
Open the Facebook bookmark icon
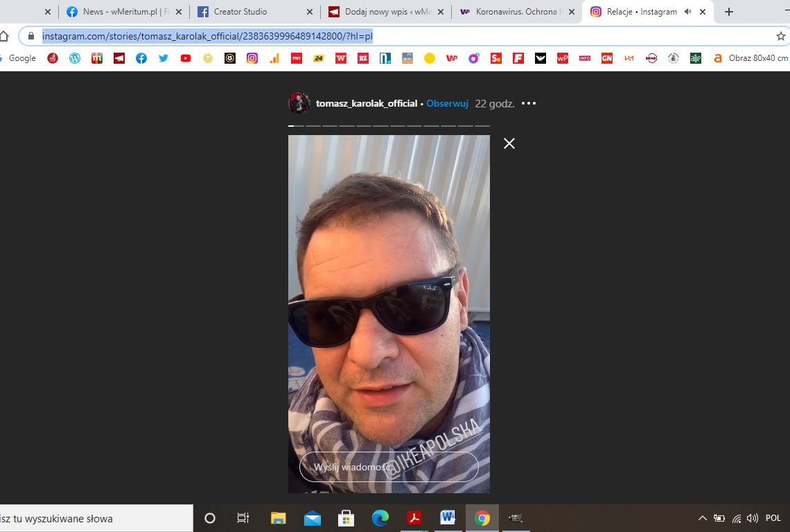[141, 58]
